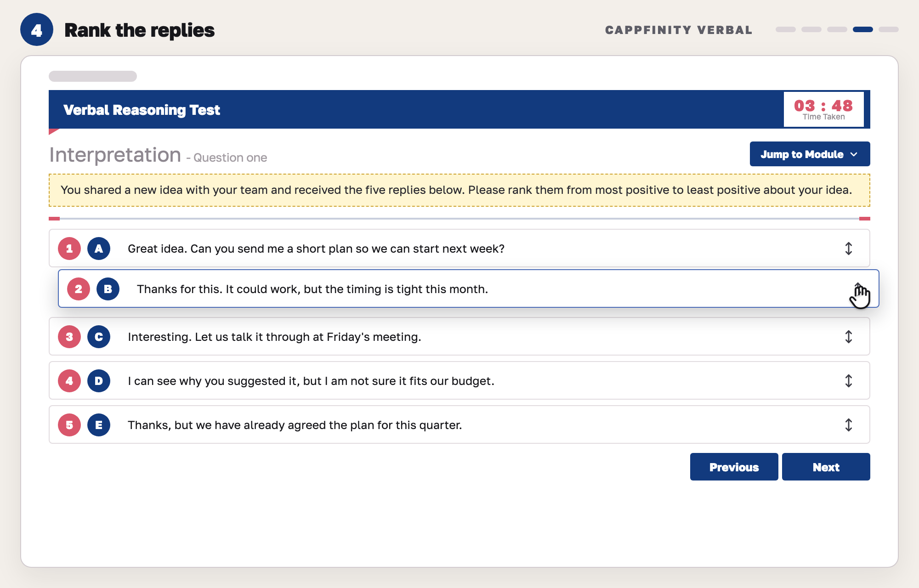Select rank badge 4 beside reply D
The width and height of the screenshot is (919, 588).
(x=69, y=381)
